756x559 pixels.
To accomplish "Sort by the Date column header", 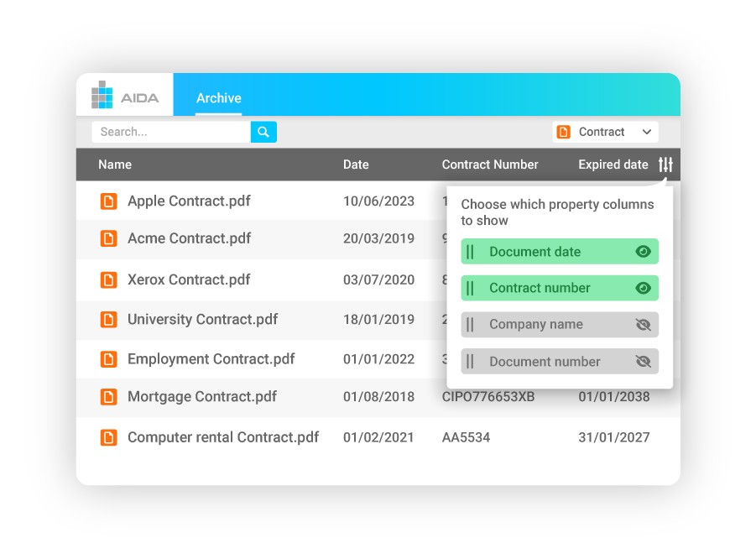I will click(356, 165).
